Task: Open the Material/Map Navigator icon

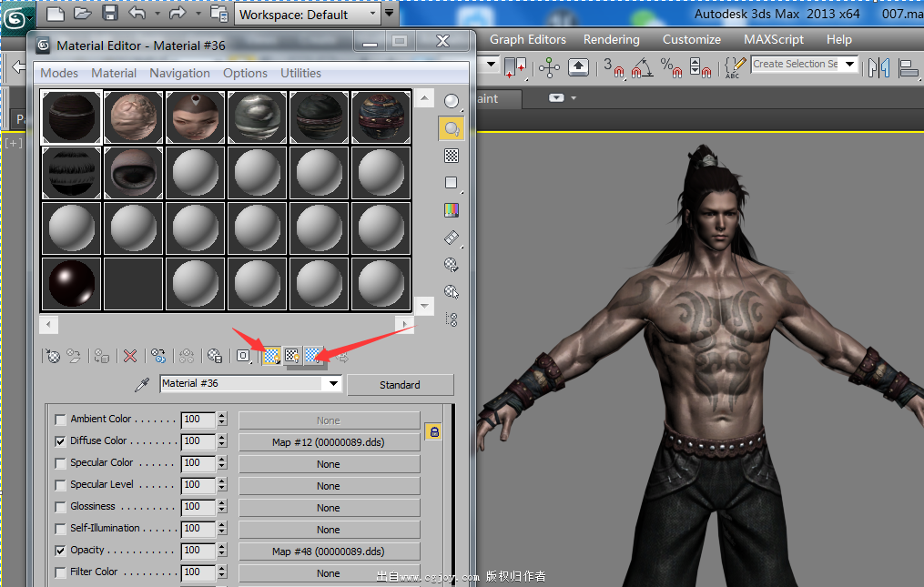Action: tap(452, 319)
